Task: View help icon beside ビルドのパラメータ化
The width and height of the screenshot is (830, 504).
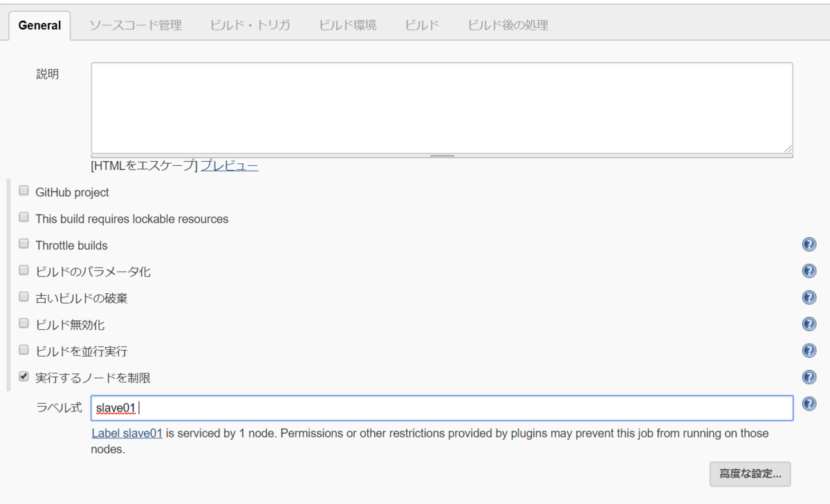Action: coord(809,270)
